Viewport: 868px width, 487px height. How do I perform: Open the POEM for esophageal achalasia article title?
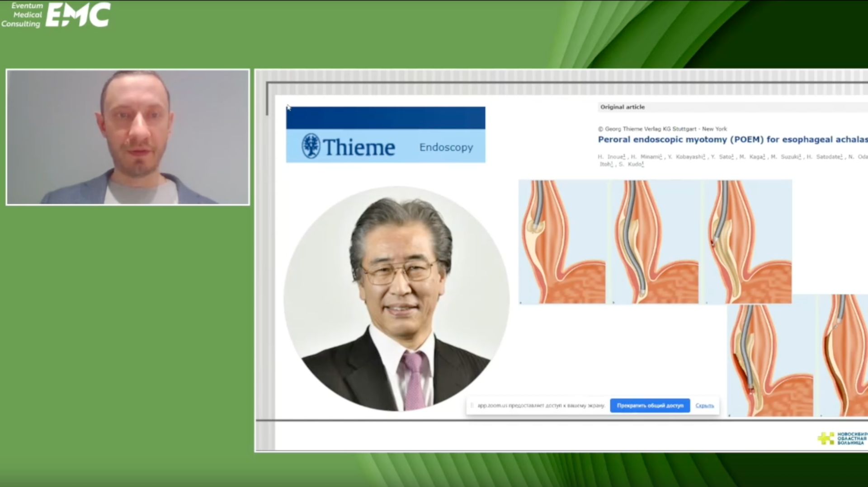[x=732, y=140]
